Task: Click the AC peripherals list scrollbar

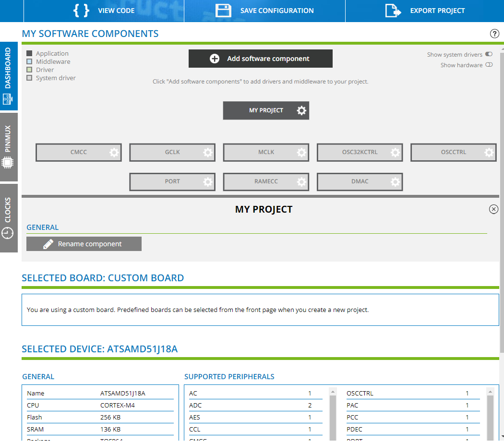Action: click(x=333, y=418)
